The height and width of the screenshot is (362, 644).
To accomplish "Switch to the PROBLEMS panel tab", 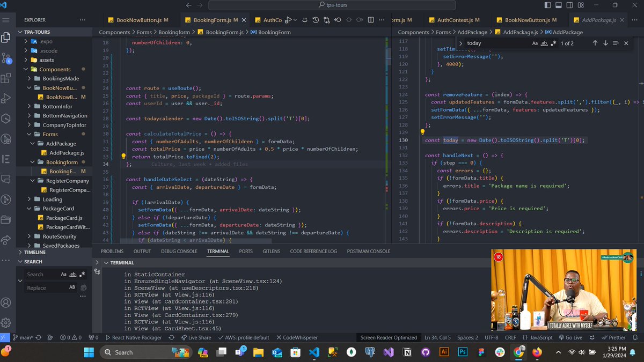I will pos(112,251).
